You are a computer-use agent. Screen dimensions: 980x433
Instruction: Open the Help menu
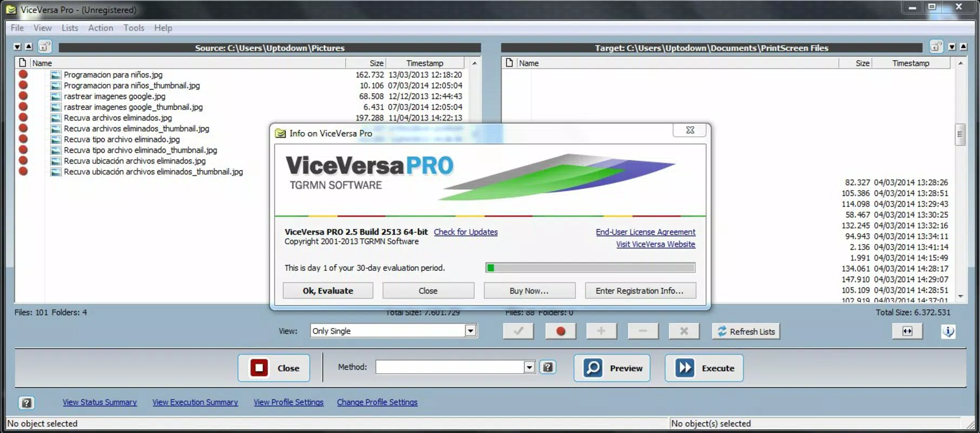click(163, 28)
